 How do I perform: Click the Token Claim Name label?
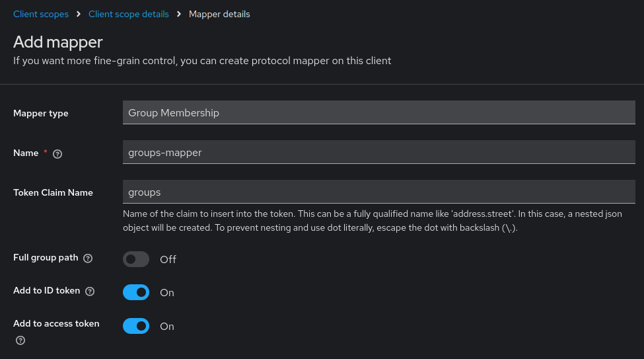[53, 192]
